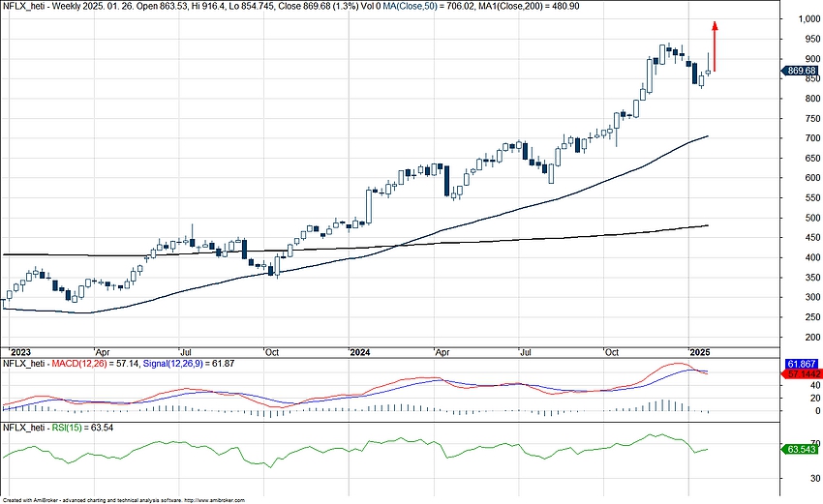Click the 450 price axis label
Image resolution: width=823 pixels, height=504 pixels.
(x=813, y=238)
